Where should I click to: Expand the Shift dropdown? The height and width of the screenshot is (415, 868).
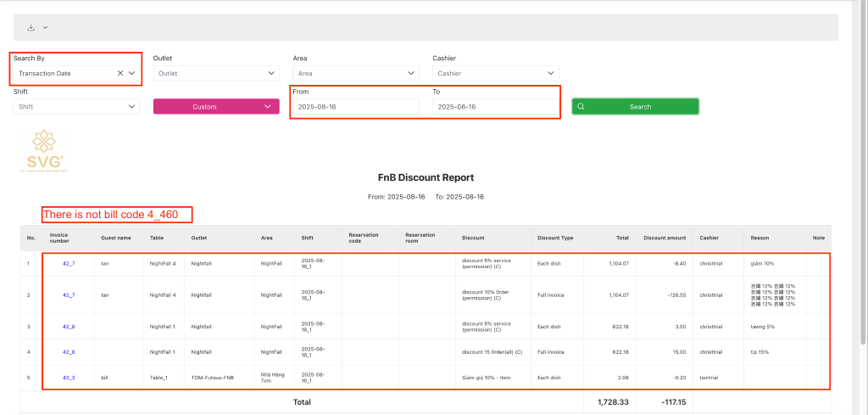[x=75, y=107]
